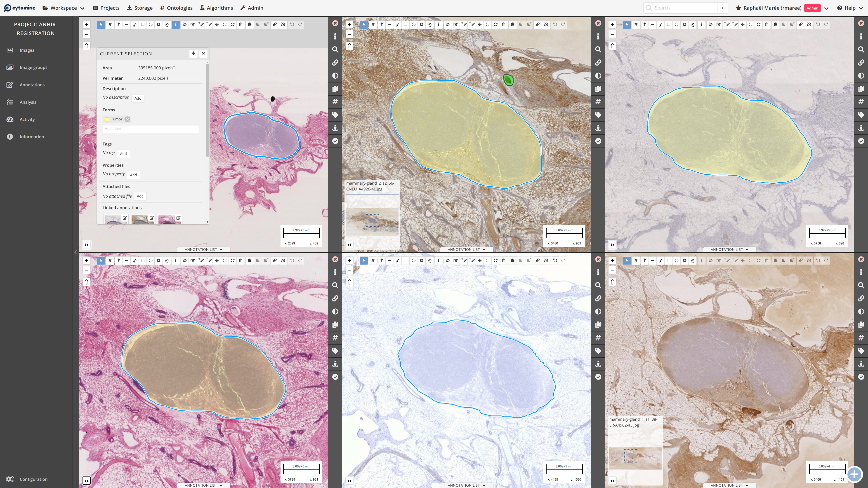Click circle tool in bottom-right viewer toolbar
868x488 pixels.
676,260
